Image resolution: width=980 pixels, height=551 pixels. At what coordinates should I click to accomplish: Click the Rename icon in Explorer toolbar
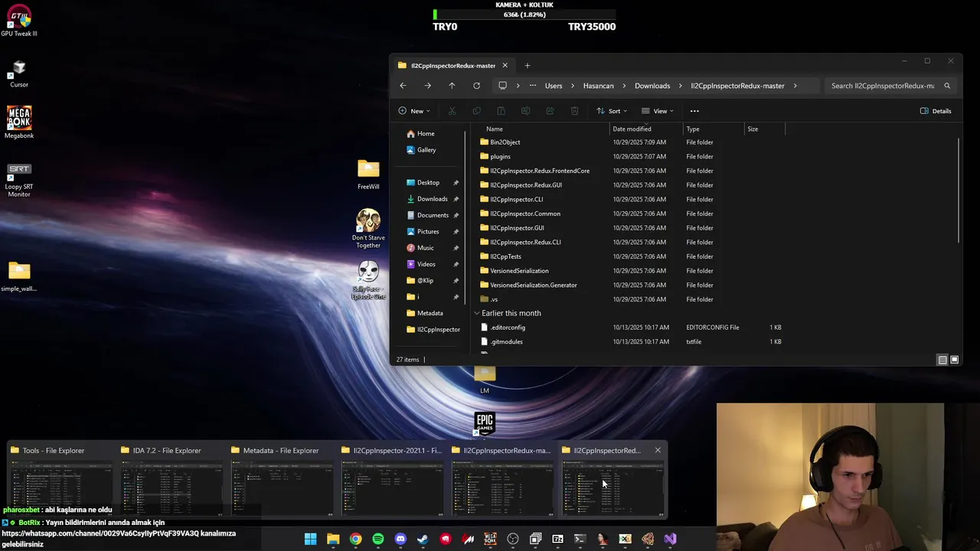(x=525, y=111)
